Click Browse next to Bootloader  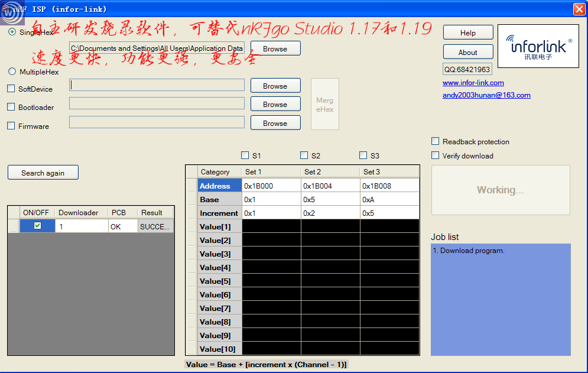[275, 104]
